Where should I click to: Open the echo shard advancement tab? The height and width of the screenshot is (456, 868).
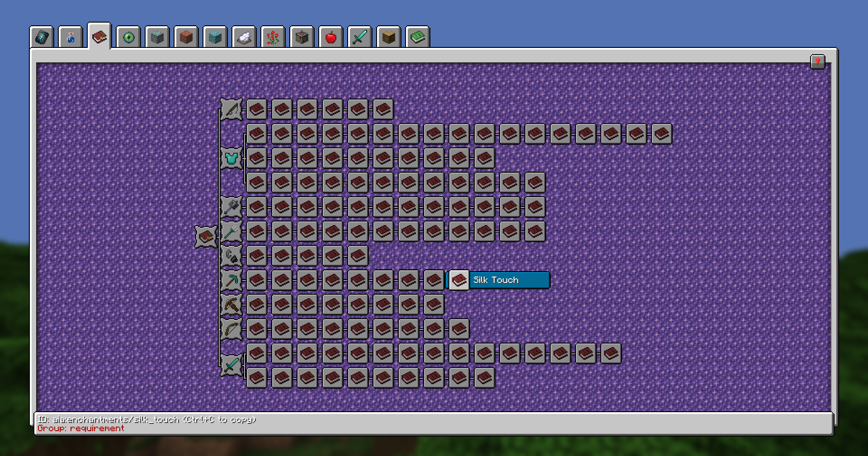[42, 37]
